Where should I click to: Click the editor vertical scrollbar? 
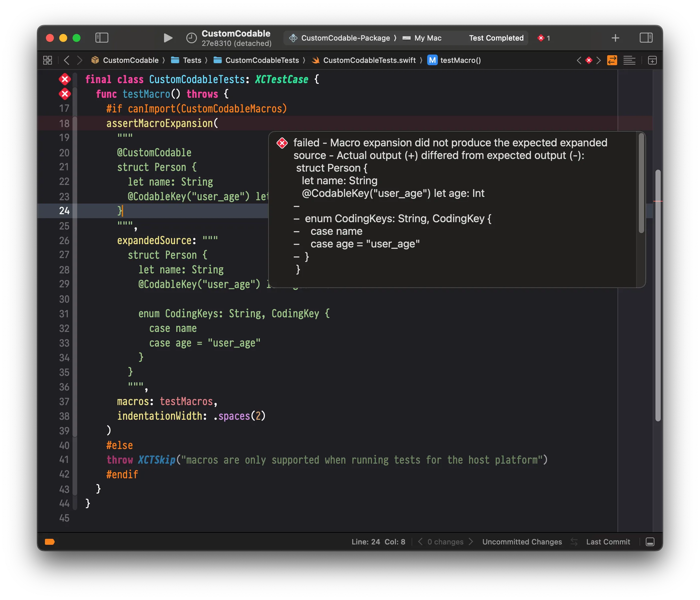click(x=657, y=295)
